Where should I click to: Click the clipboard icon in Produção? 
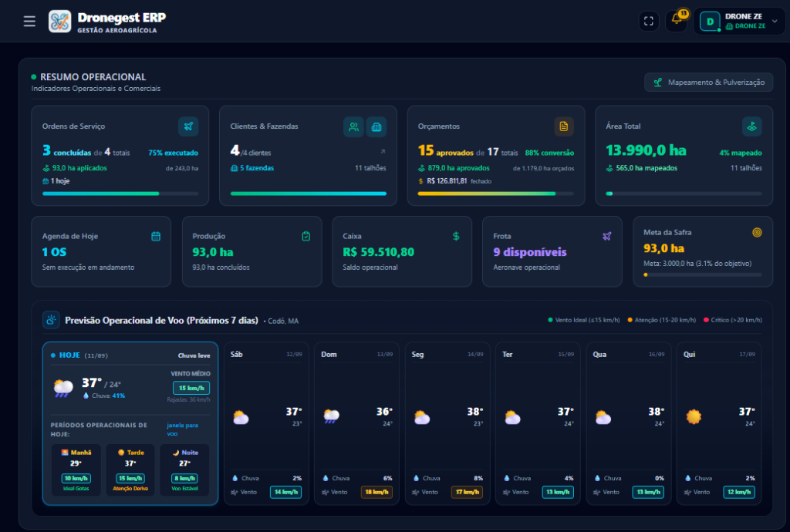click(306, 236)
